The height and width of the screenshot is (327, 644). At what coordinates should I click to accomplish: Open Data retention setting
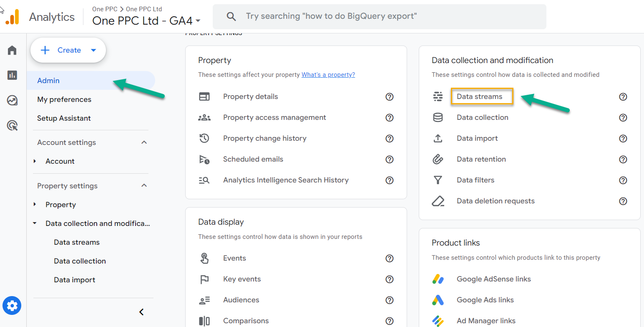click(x=481, y=159)
